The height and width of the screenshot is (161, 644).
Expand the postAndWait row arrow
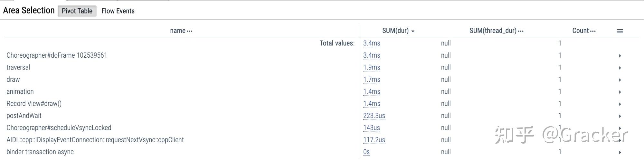pos(620,116)
